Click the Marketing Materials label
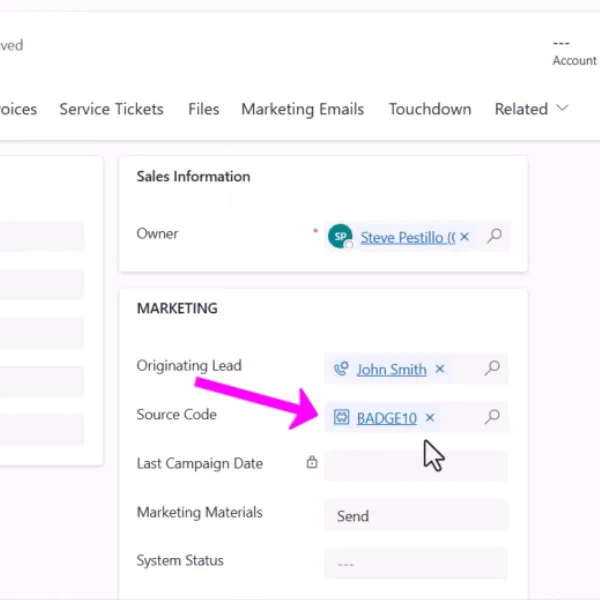The width and height of the screenshot is (600, 600). 199,512
